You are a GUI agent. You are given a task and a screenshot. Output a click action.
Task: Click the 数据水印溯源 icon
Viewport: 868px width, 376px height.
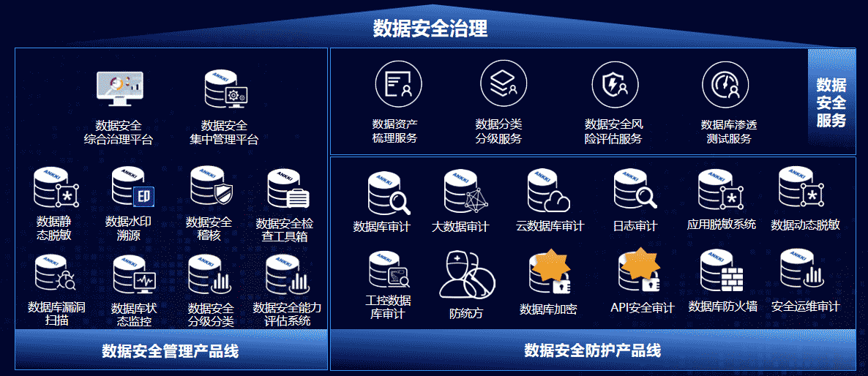132,188
